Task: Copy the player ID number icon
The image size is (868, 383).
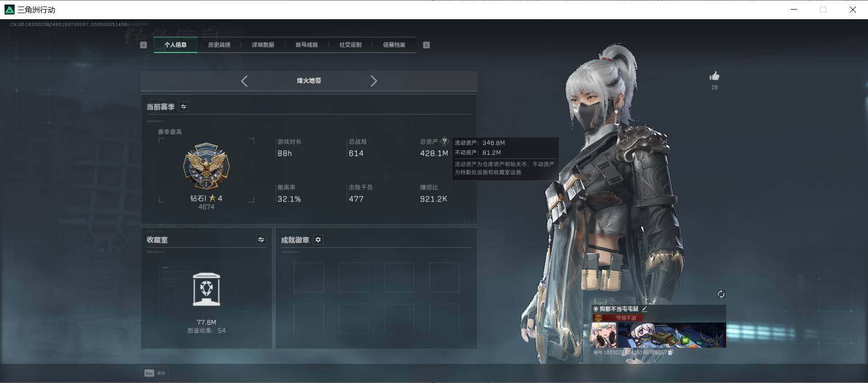Action: [x=671, y=352]
